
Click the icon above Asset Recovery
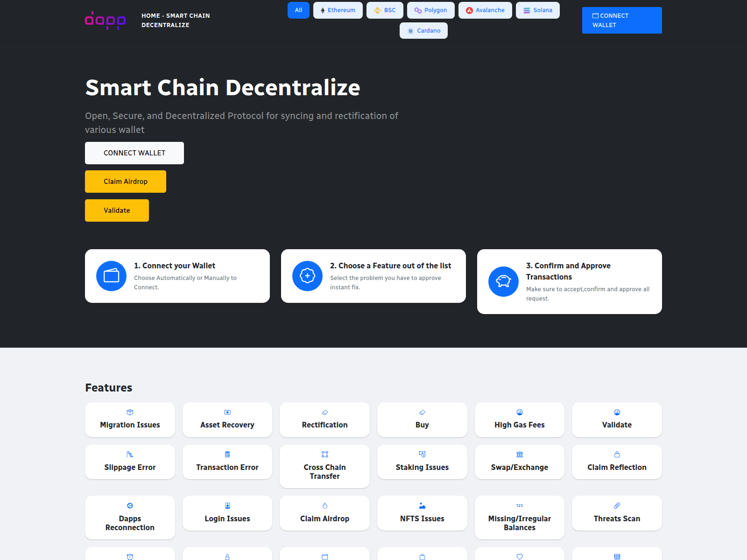pyautogui.click(x=227, y=412)
